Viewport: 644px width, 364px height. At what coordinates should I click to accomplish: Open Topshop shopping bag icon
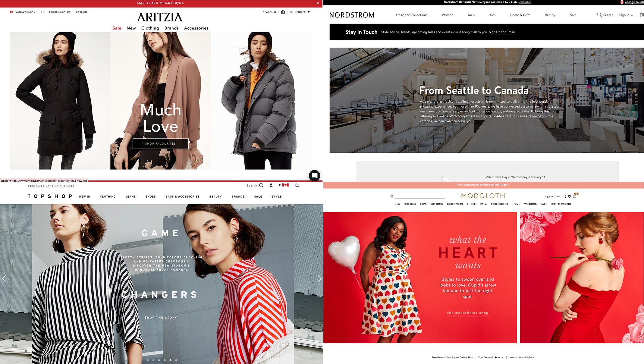pos(297,185)
